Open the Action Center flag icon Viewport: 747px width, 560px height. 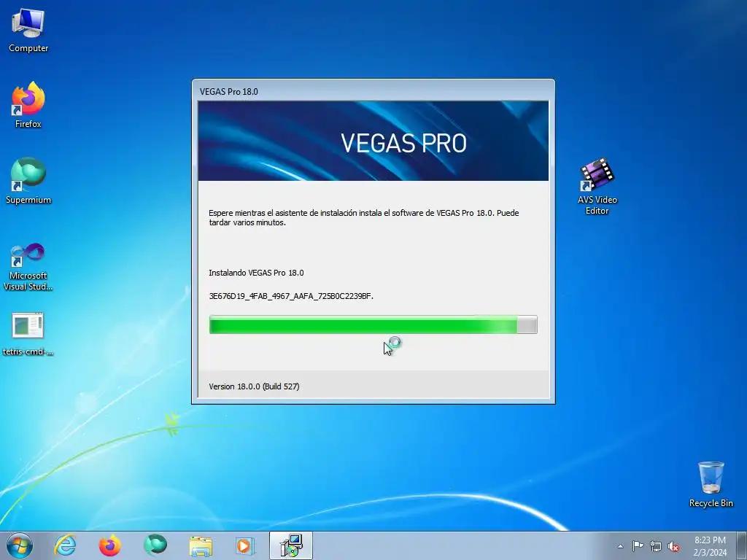[638, 546]
